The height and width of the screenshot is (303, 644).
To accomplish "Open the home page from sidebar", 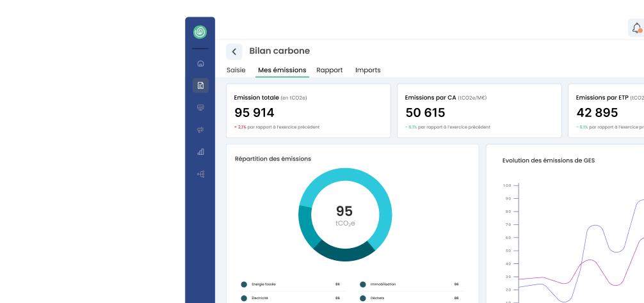I will click(200, 63).
